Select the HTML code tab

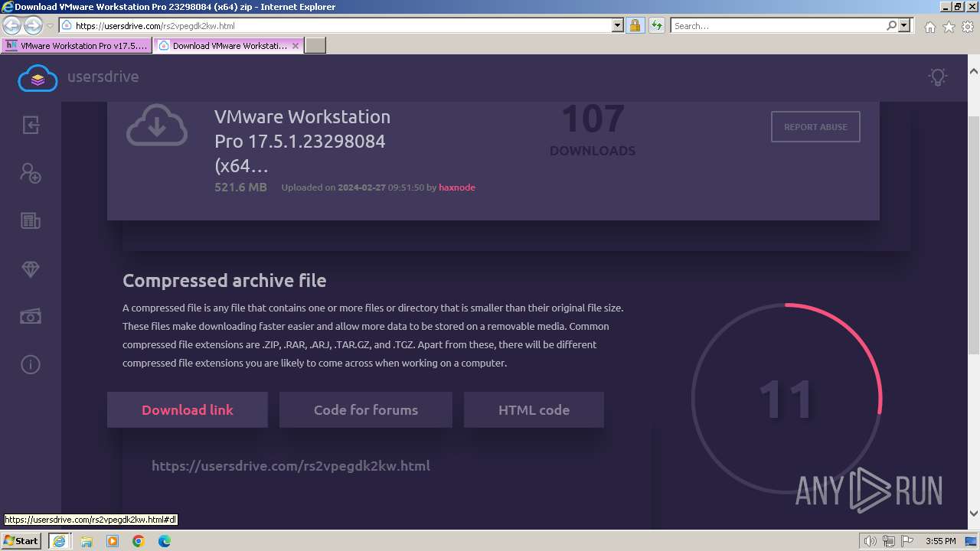tap(534, 410)
